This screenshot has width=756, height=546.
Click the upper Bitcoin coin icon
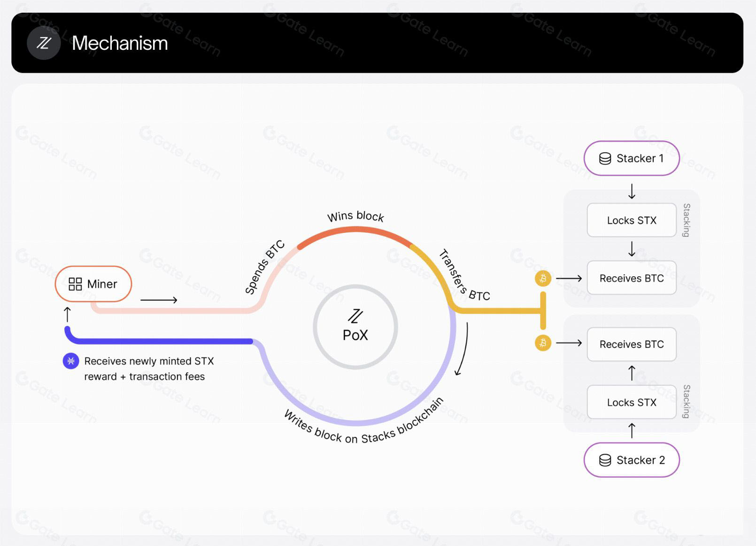(543, 278)
